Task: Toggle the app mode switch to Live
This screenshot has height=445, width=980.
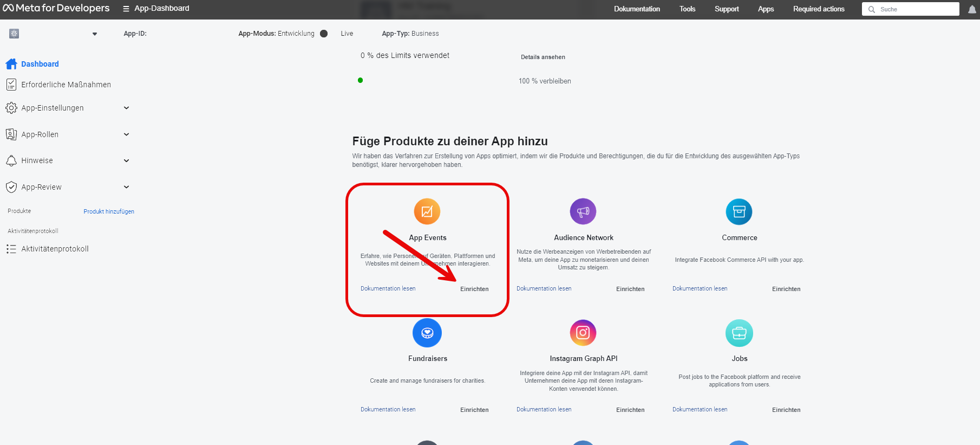Action: (324, 34)
